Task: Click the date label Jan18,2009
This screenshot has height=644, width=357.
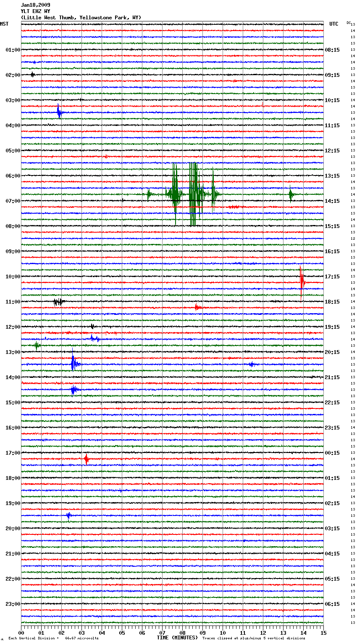Action: click(x=35, y=5)
